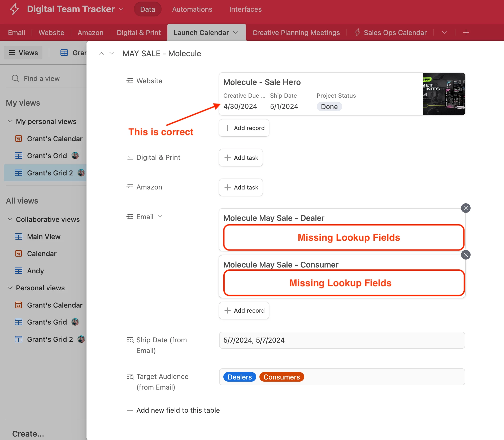Image resolution: width=504 pixels, height=440 pixels.
Task: Click avatar next to highlighted Grant's Grid 2
Action: (81, 173)
